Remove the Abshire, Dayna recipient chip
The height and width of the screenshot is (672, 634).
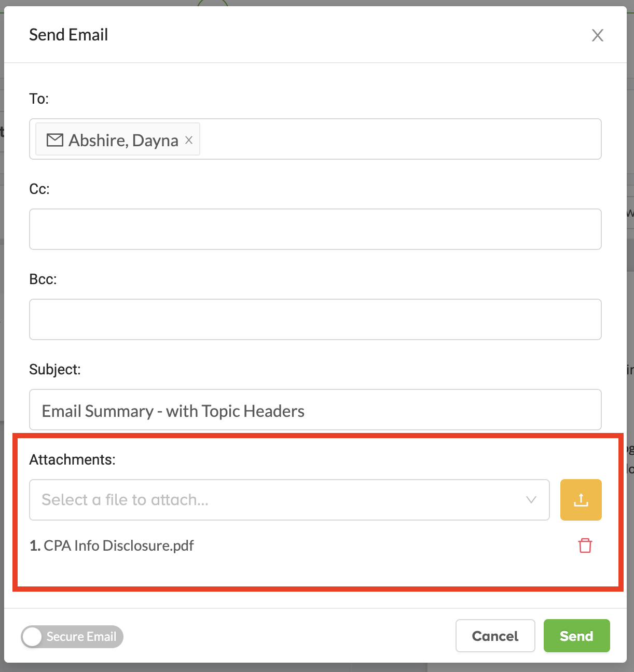(189, 140)
